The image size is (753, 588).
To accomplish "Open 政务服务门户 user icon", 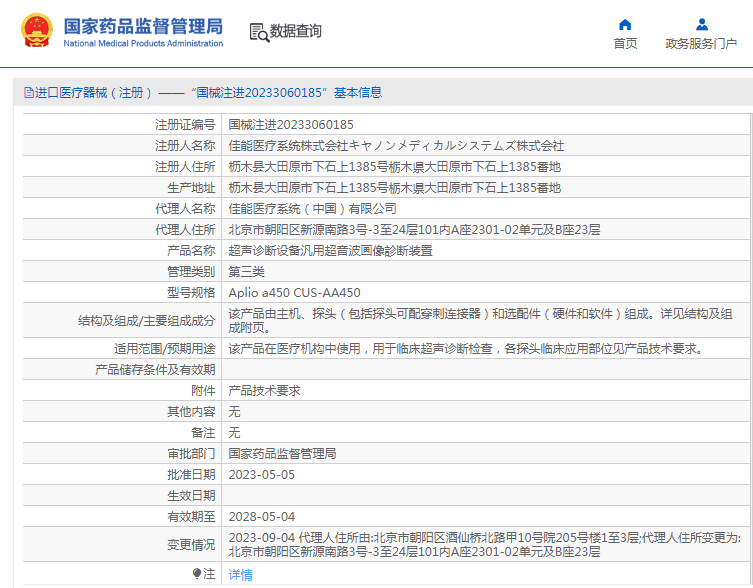I will click(x=702, y=24).
